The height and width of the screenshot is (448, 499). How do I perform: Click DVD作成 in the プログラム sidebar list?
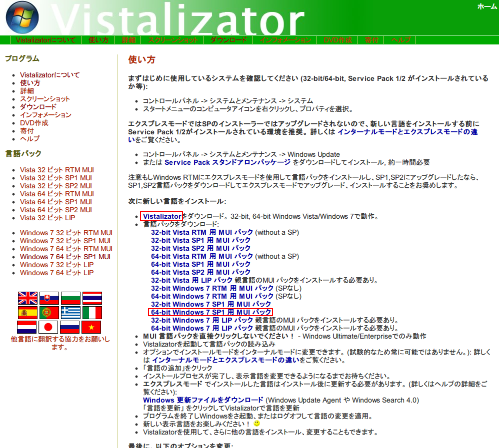pos(34,123)
